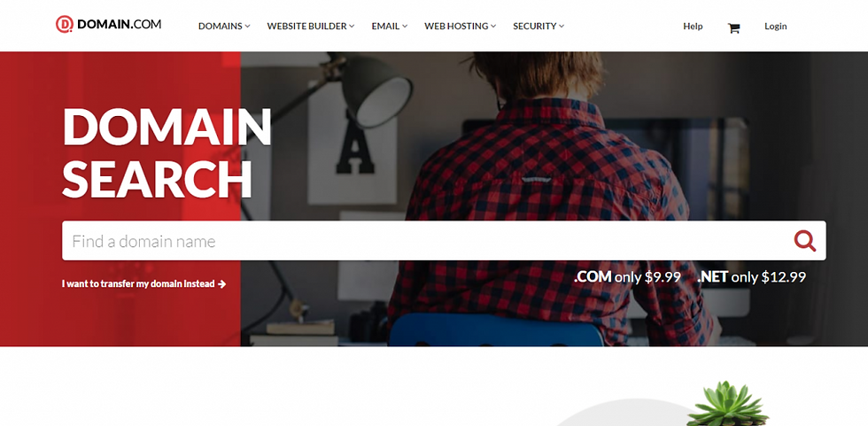Open the SECURITY menu label
The width and height of the screenshot is (868, 426).
[535, 26]
